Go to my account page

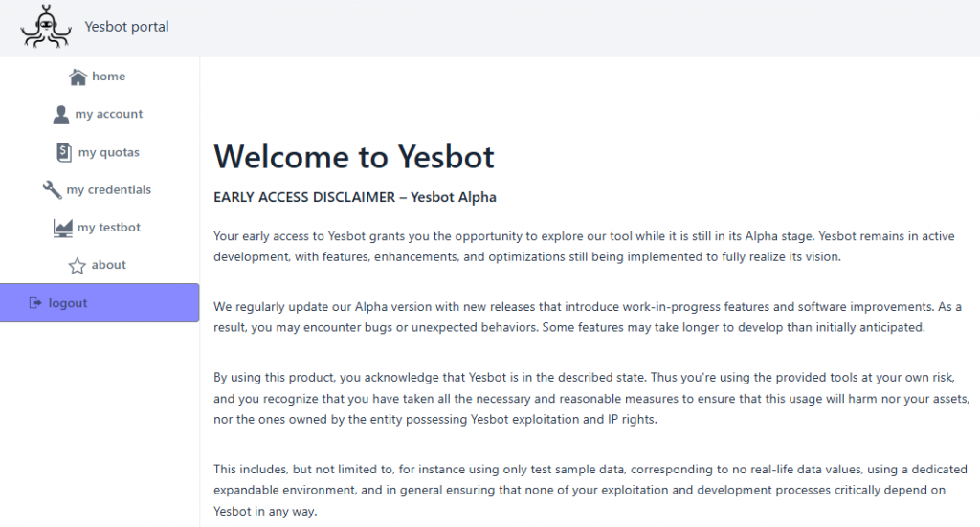coord(100,114)
